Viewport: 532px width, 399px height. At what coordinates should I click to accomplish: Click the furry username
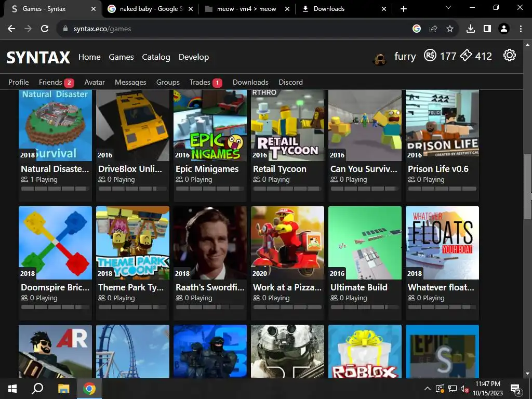click(405, 56)
